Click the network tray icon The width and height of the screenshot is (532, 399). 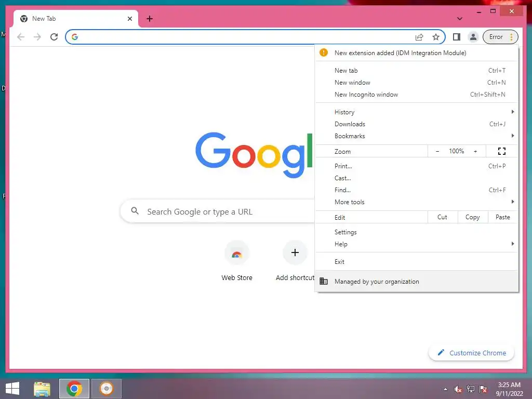(471, 389)
